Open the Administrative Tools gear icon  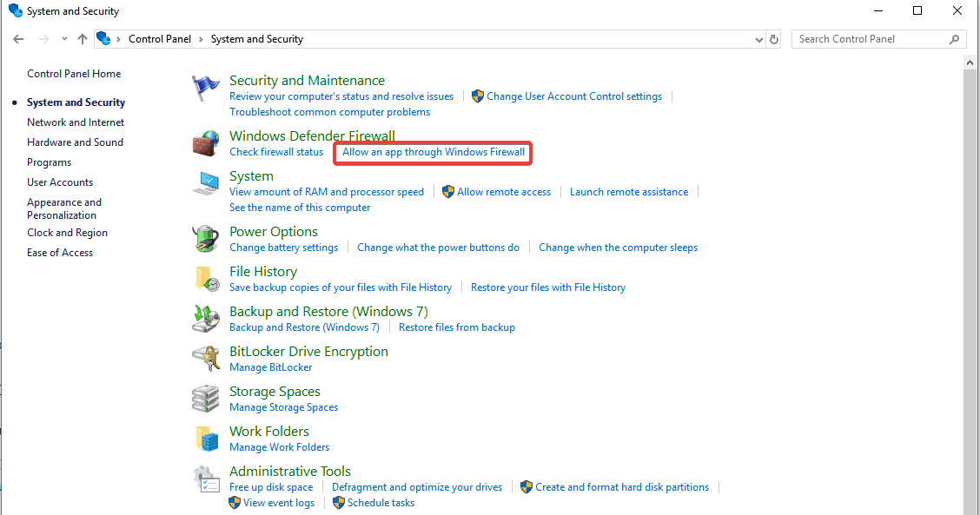pyautogui.click(x=206, y=479)
